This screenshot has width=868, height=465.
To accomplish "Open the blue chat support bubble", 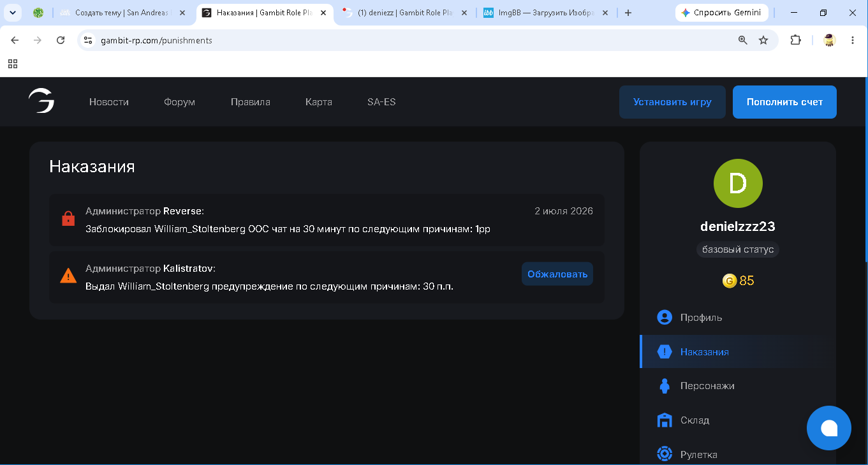I will pos(829,428).
